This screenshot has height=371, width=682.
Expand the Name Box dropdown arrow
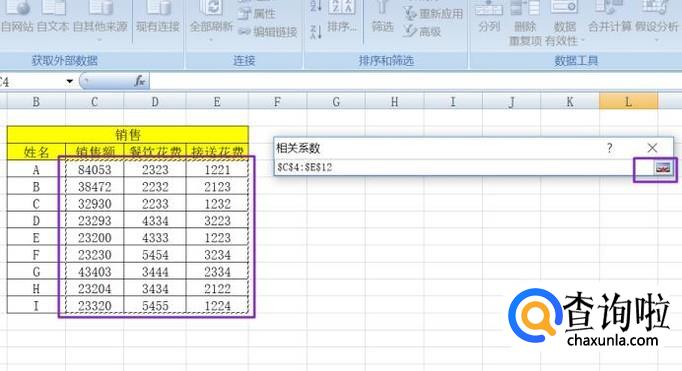coord(70,81)
